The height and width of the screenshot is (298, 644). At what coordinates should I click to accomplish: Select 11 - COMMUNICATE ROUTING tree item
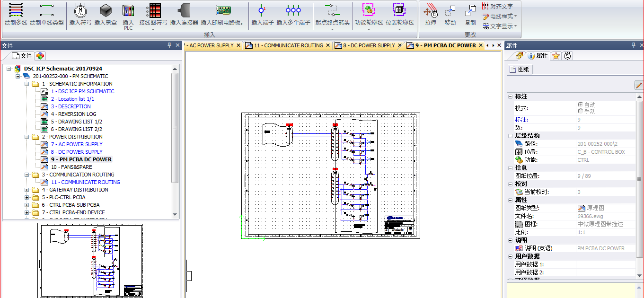tap(86, 182)
